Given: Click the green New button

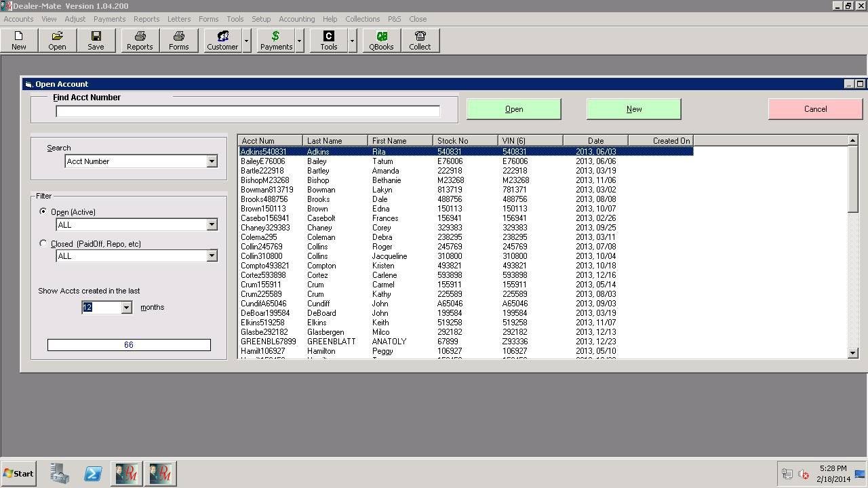Looking at the screenshot, I should pyautogui.click(x=634, y=109).
